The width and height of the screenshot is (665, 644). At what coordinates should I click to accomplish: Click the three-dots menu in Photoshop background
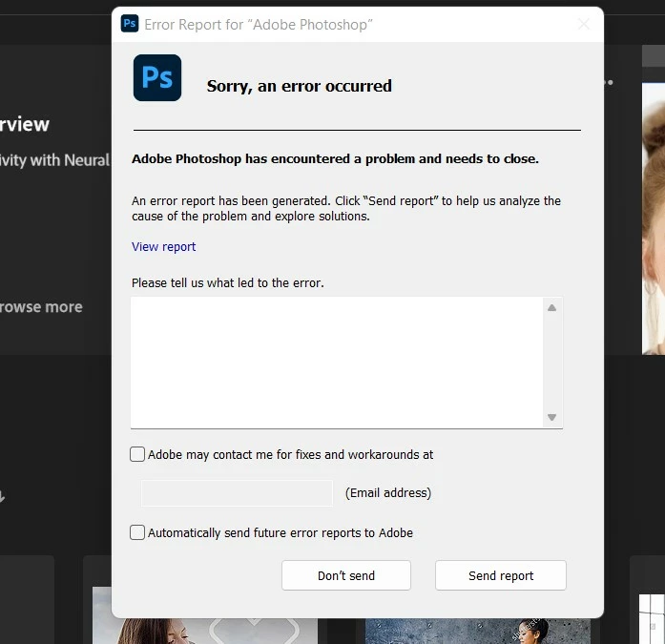tap(610, 82)
